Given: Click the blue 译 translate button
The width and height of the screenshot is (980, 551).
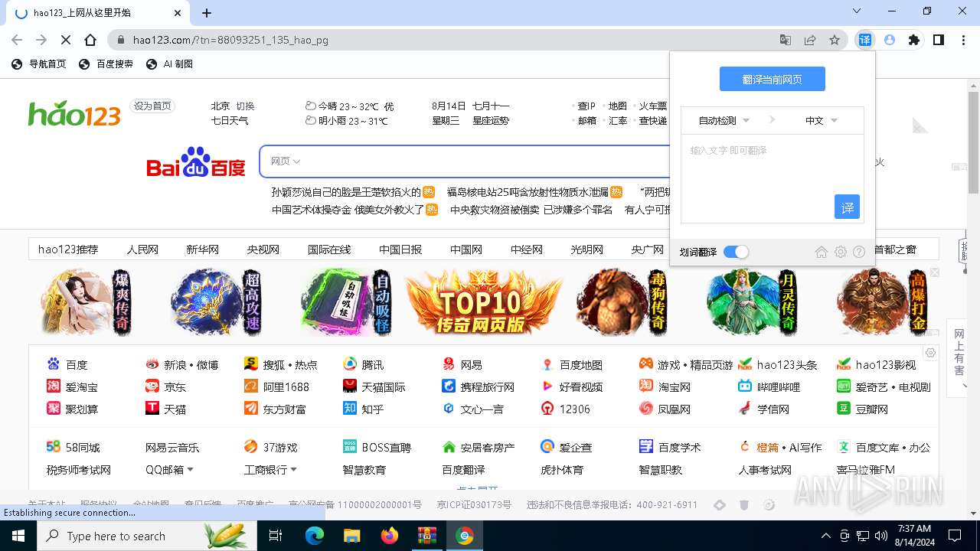Looking at the screenshot, I should pos(847,207).
